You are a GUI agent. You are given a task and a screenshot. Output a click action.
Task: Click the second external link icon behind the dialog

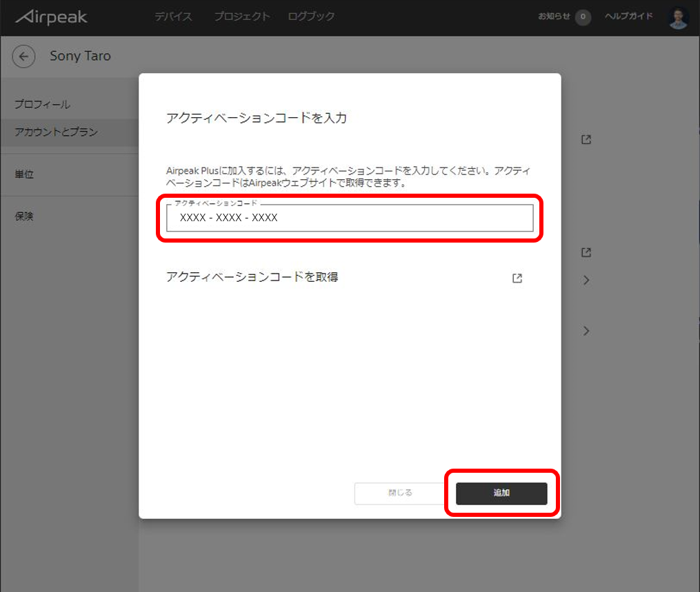tap(586, 253)
